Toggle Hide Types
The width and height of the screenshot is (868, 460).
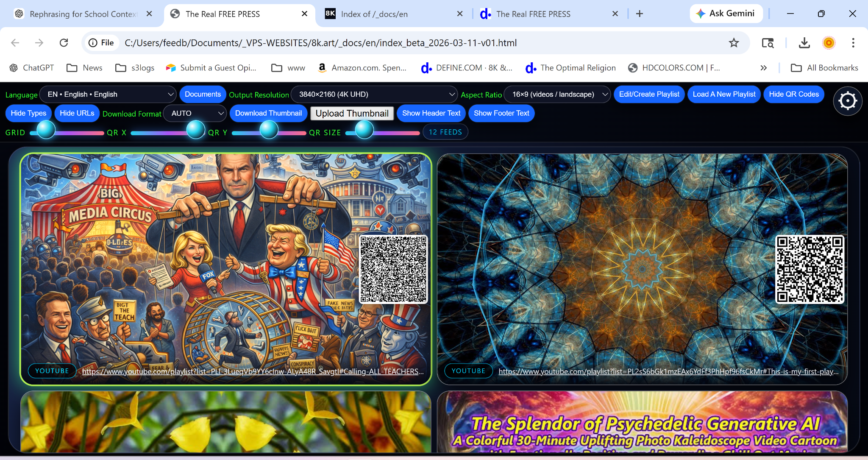pos(28,113)
